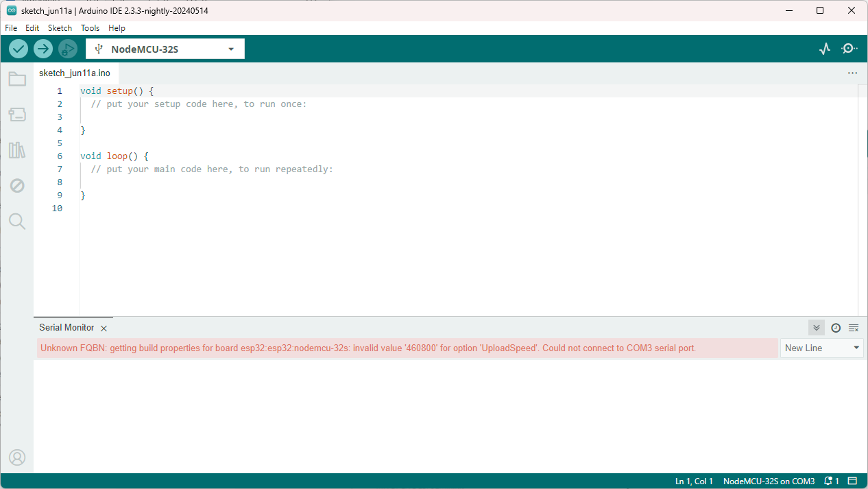The width and height of the screenshot is (868, 489).
Task: Click the Upload arrow button
Action: tap(43, 49)
